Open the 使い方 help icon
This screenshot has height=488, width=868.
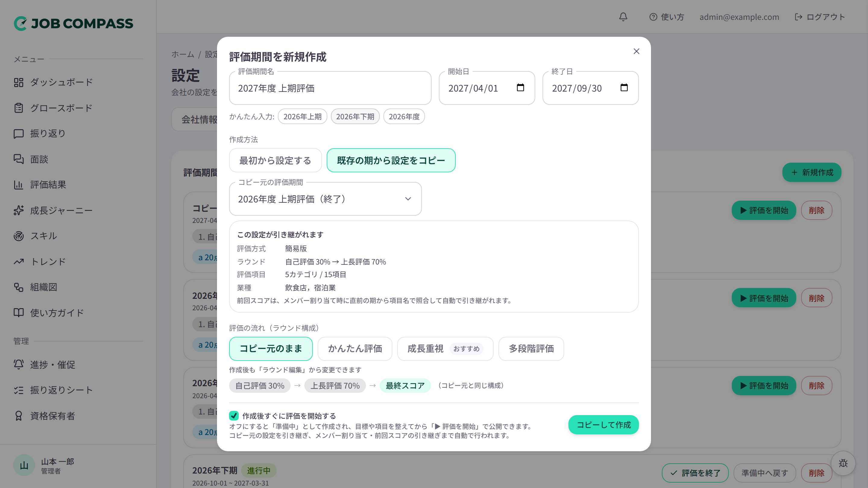tap(653, 17)
